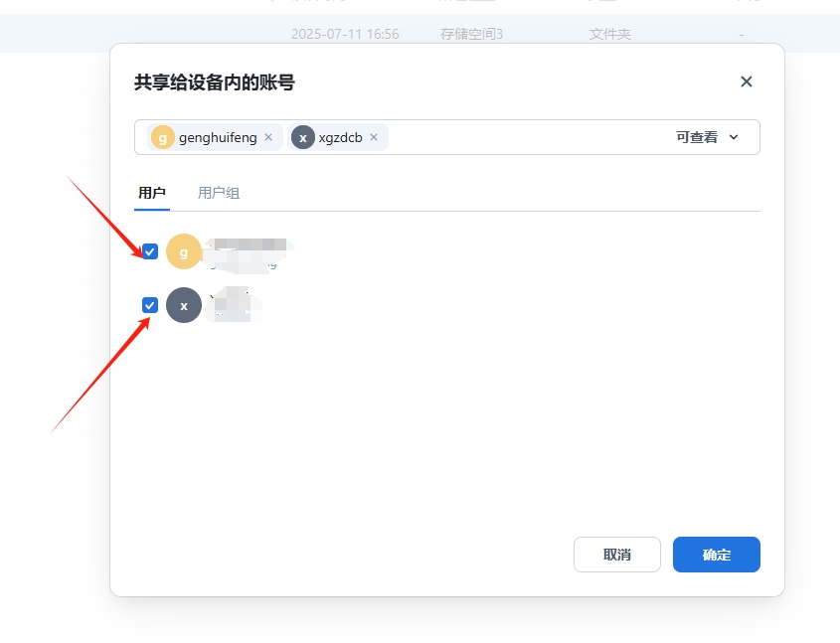Screen dimensions: 840x643
Task: Switch to the 用户组 tab
Action: pos(219,193)
